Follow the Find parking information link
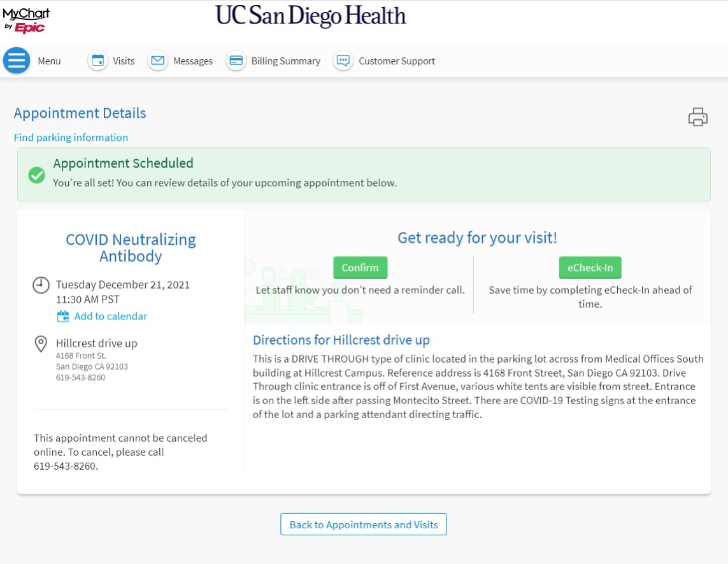Viewport: 728px width, 564px height. (71, 138)
